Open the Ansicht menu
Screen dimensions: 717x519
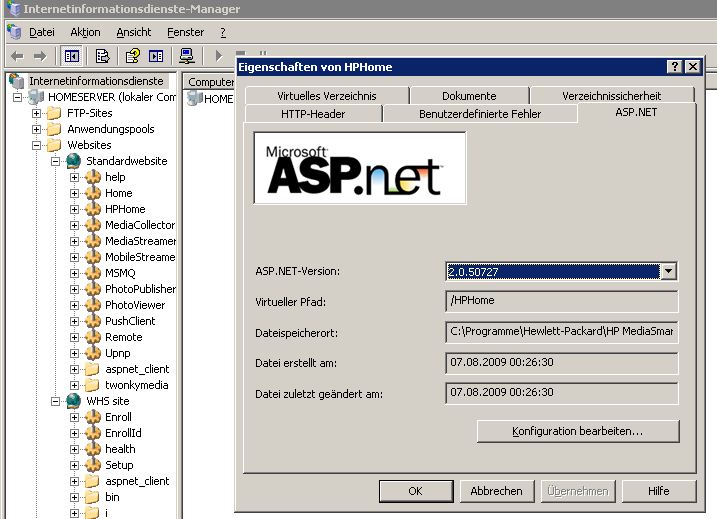[134, 32]
